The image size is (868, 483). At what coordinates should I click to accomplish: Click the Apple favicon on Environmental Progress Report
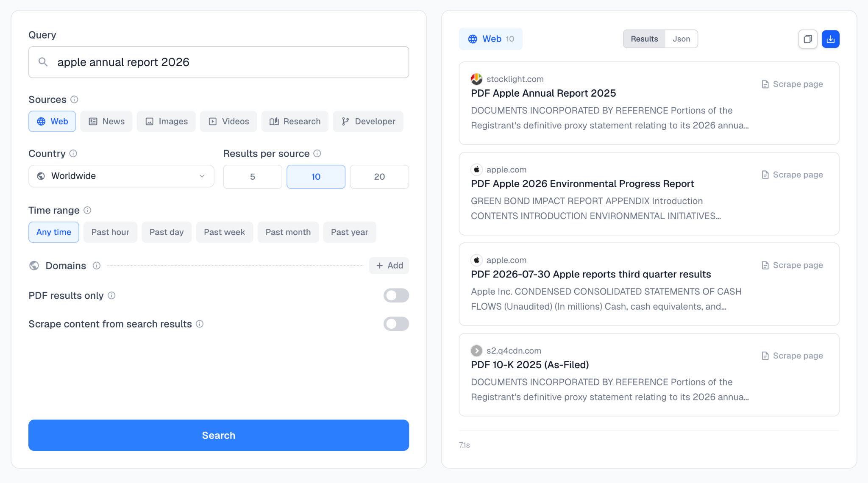(476, 169)
